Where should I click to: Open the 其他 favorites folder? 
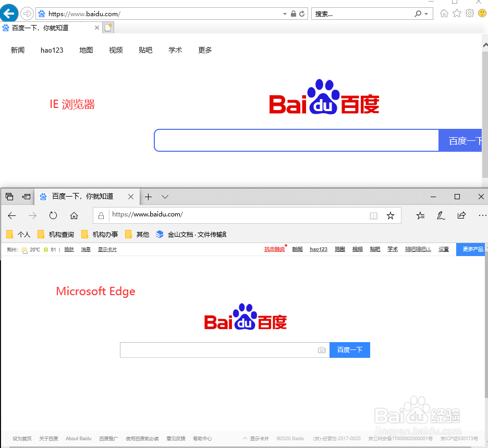click(x=137, y=234)
